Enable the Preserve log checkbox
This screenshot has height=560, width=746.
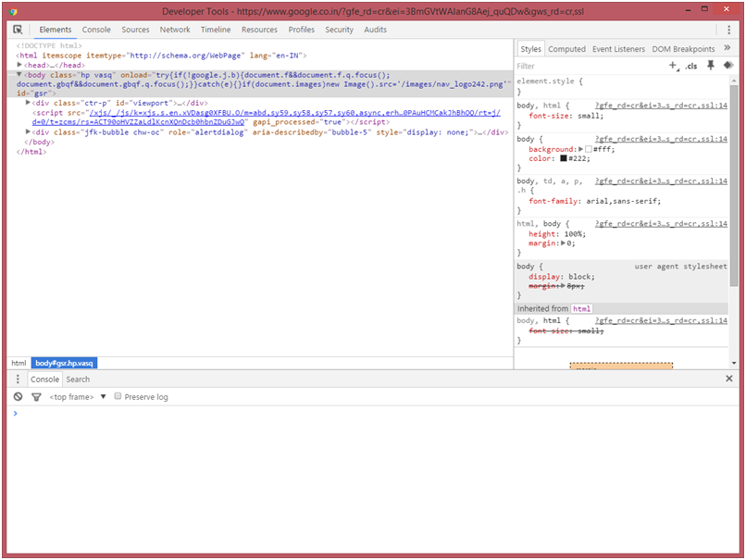point(118,396)
